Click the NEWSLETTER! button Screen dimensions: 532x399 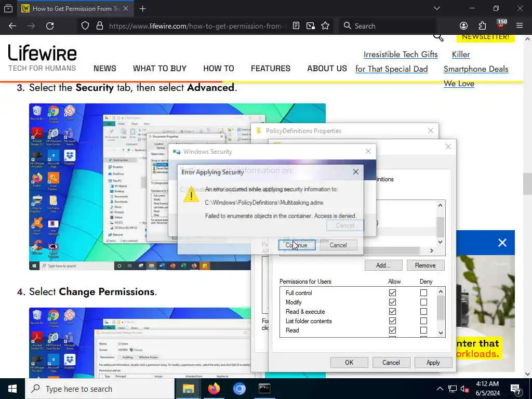486,37
